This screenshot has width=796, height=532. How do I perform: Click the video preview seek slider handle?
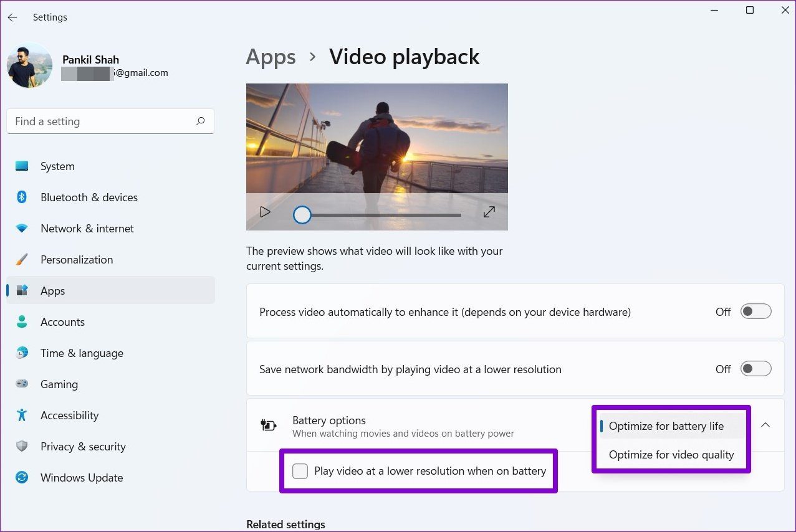302,215
